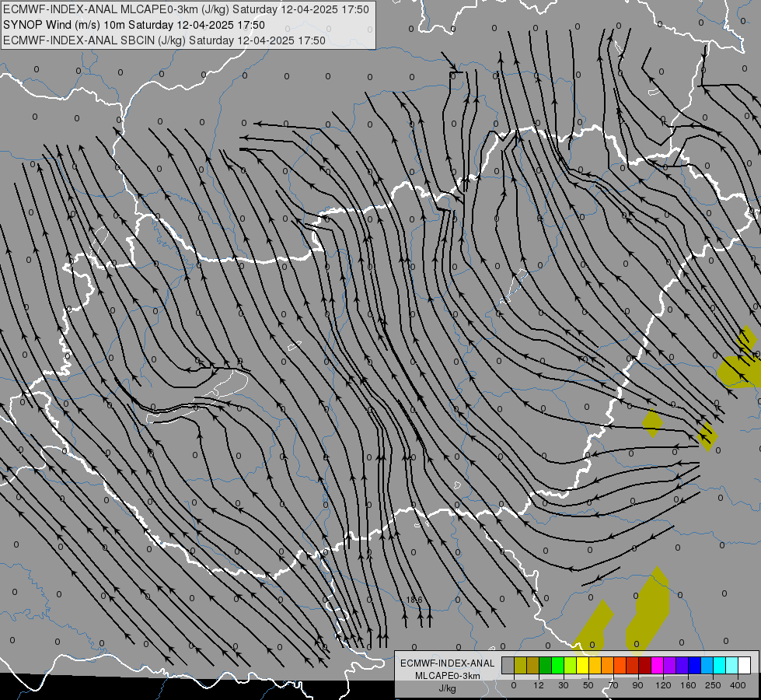
Task: Click the 18.6 wind value on the map
Action: 414,600
